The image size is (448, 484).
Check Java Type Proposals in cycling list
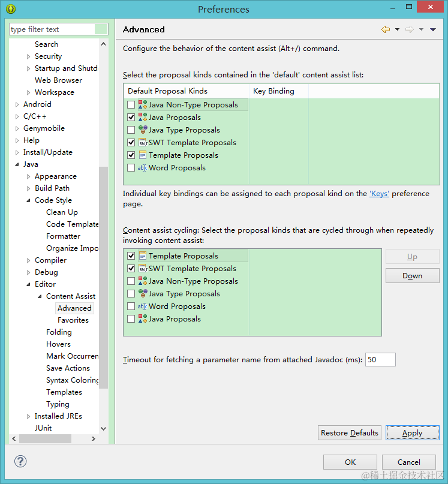131,293
